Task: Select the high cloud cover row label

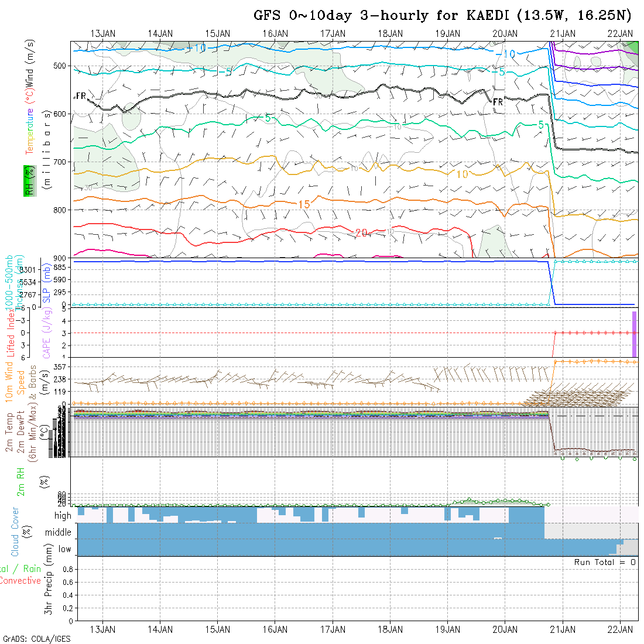Action: pos(63,516)
